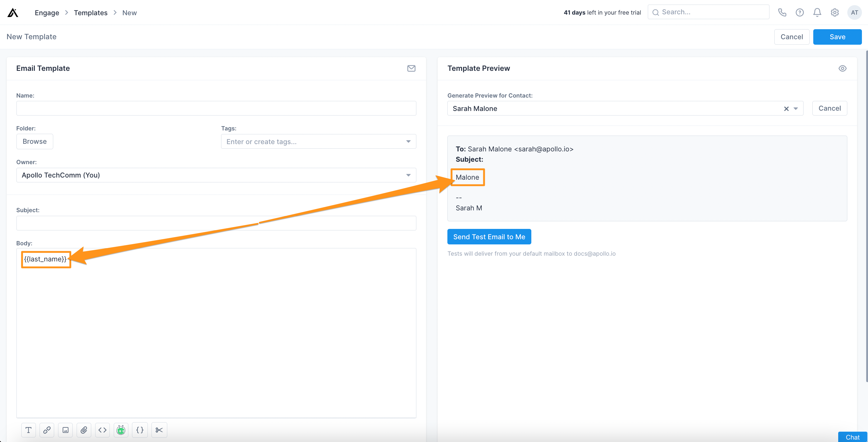Open the code editor via angle brackets icon
This screenshot has width=868, height=442.
102,430
